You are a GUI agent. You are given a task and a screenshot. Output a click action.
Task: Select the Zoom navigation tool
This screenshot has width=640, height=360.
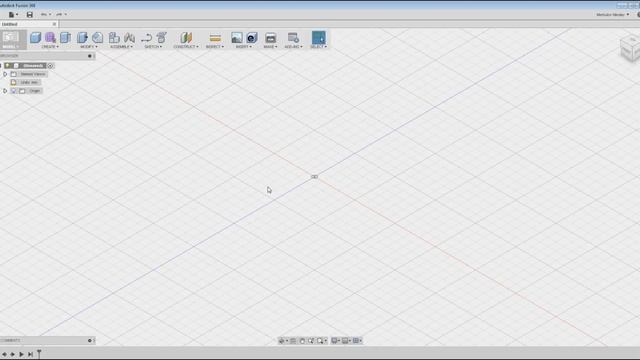pyautogui.click(x=311, y=340)
